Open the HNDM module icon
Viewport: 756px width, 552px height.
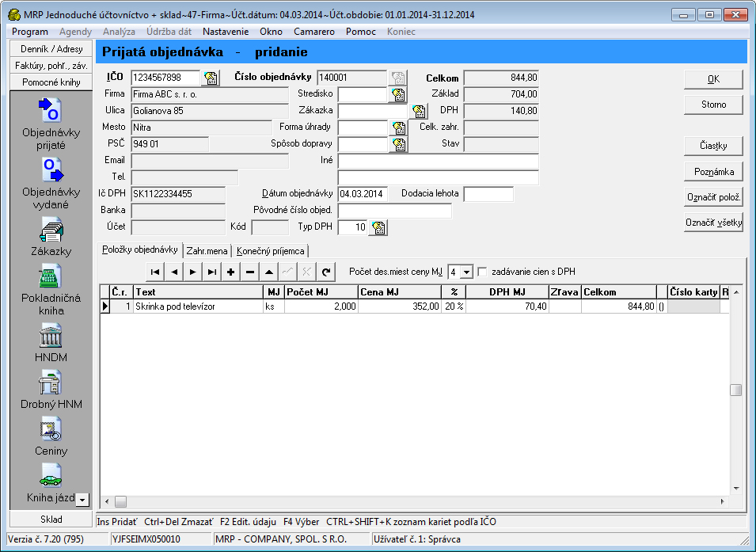(x=51, y=335)
